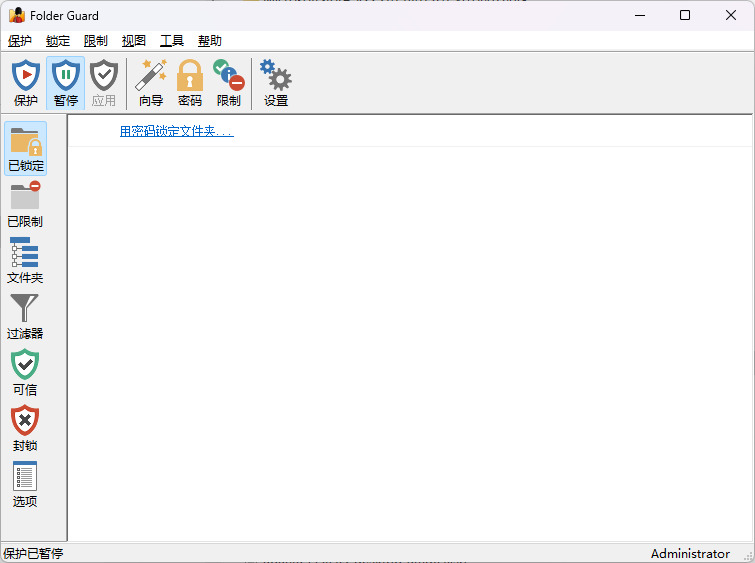Click the 用密码锁定文件夹 link

(x=176, y=131)
